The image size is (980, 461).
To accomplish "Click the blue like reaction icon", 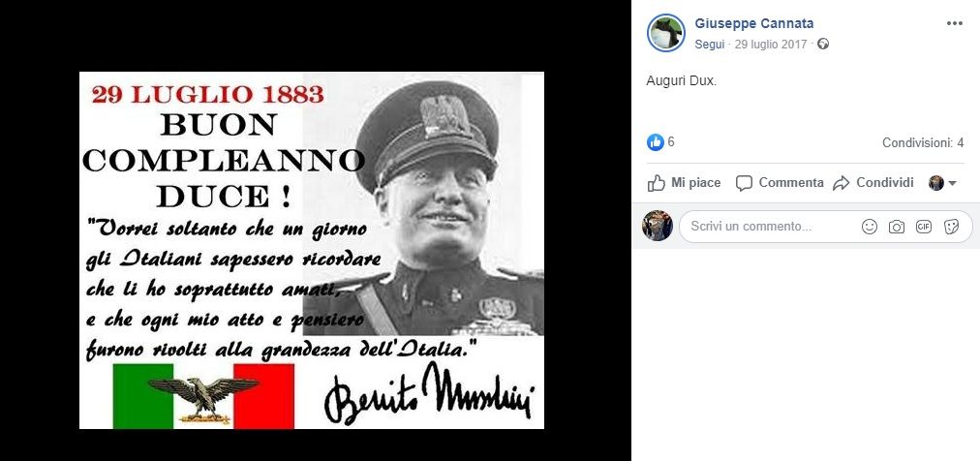I will pos(655,142).
